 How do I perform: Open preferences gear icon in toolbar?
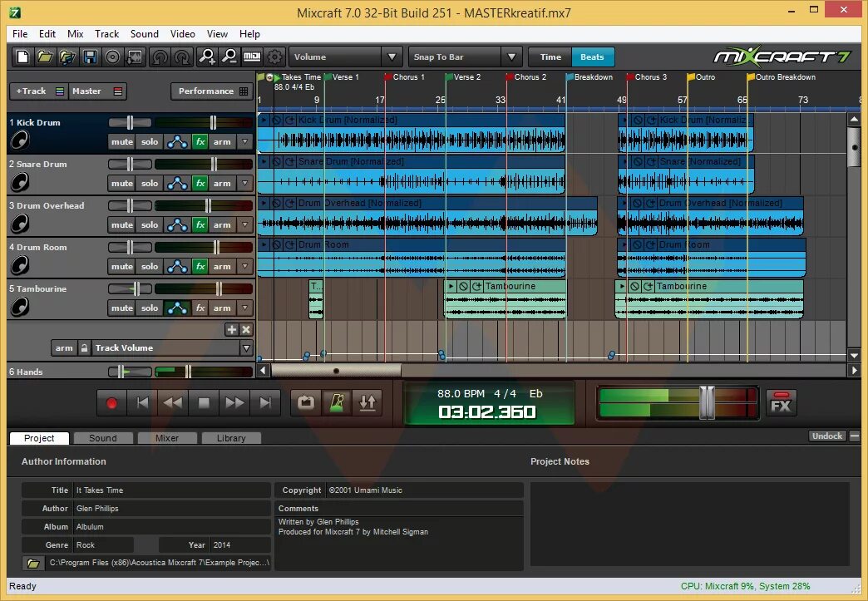tap(274, 57)
